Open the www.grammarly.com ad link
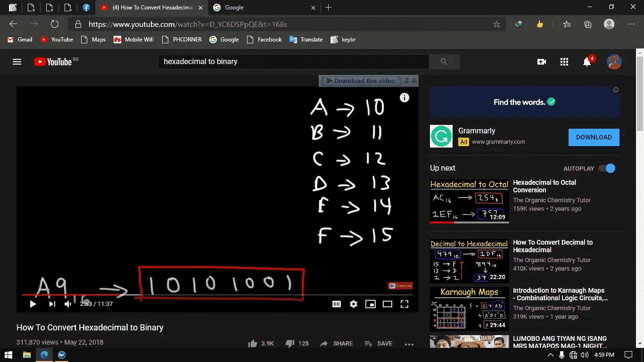 (x=498, y=141)
